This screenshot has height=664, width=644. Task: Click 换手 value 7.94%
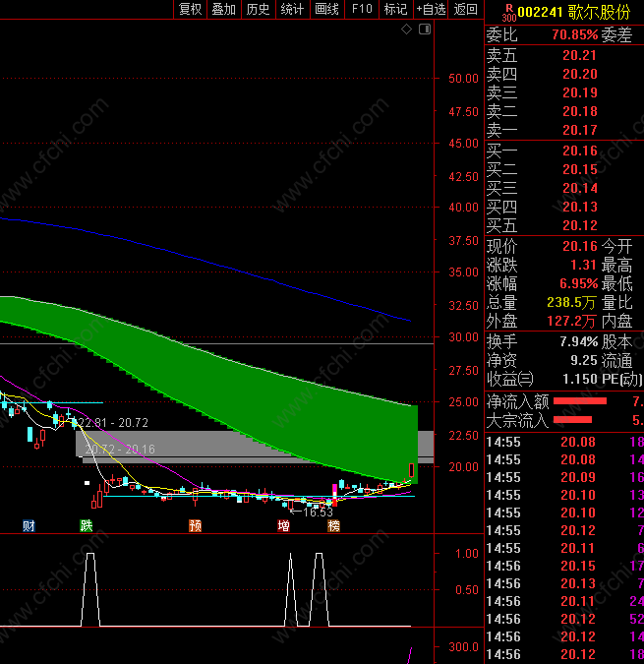[x=578, y=341]
